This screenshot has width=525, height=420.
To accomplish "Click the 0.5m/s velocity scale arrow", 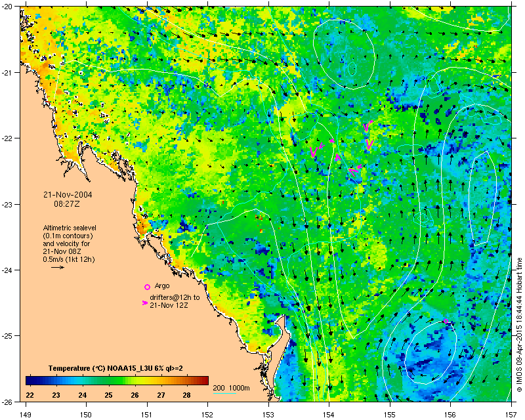I will 58,267.
